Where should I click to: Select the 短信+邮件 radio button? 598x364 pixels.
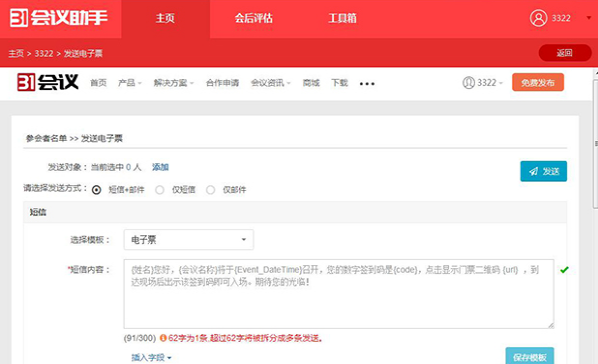(x=96, y=190)
